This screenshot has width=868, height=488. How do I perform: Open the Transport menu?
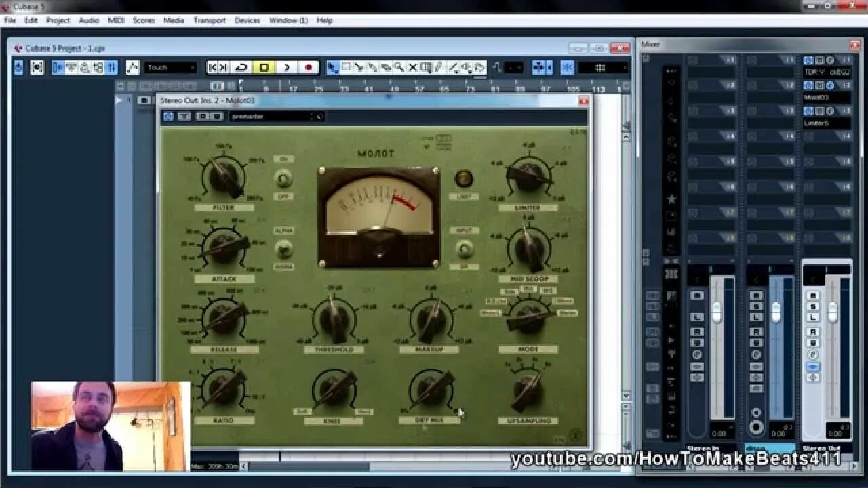click(210, 20)
